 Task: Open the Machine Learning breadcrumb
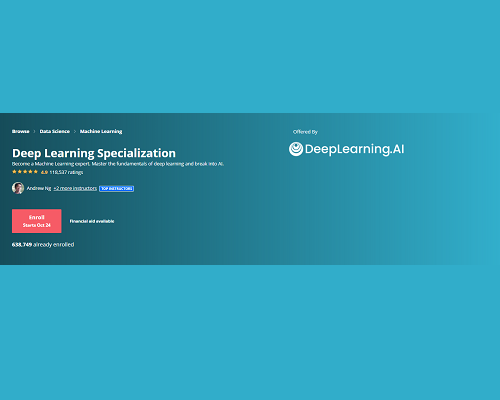101,131
